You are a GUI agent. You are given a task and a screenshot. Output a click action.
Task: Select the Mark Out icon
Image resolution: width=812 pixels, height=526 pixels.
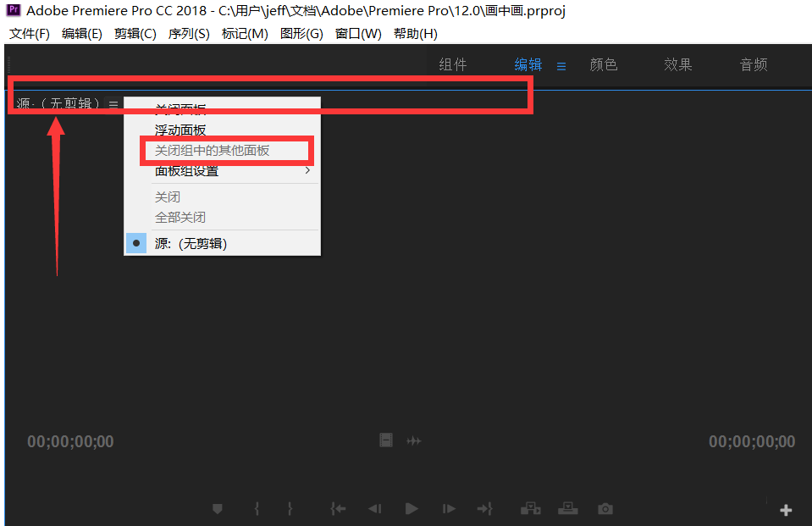[290, 508]
